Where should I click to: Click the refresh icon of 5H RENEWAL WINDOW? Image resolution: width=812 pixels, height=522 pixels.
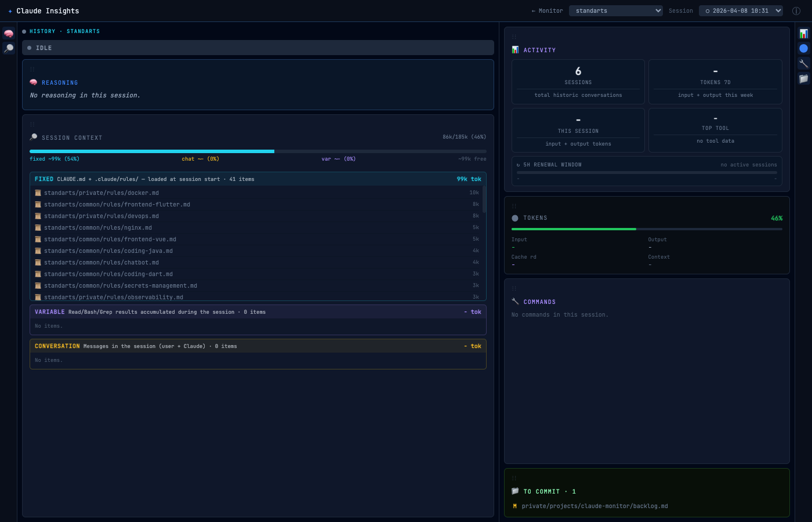click(x=519, y=165)
